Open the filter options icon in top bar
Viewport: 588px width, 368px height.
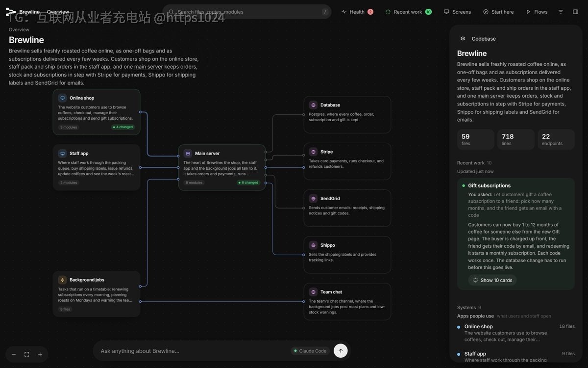pos(561,12)
